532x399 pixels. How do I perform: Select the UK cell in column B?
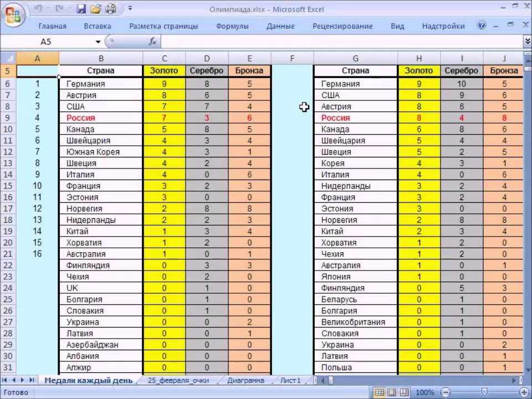[x=101, y=288]
